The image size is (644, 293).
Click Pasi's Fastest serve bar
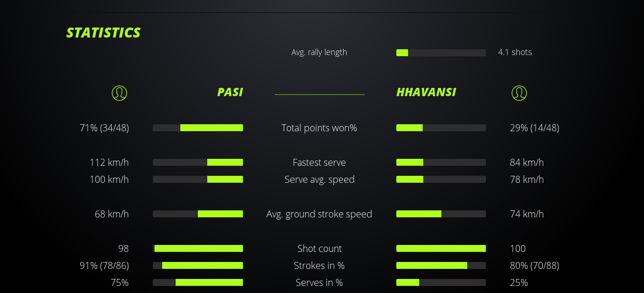coord(198,162)
